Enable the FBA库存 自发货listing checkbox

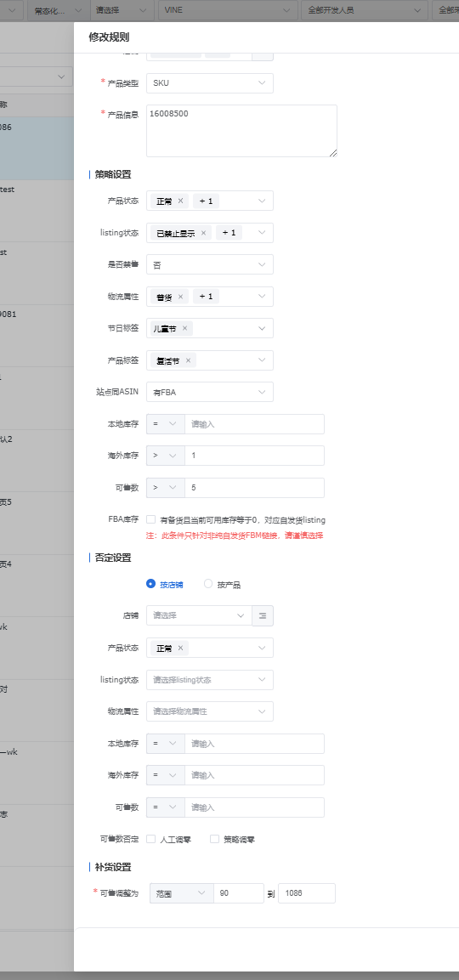[150, 519]
